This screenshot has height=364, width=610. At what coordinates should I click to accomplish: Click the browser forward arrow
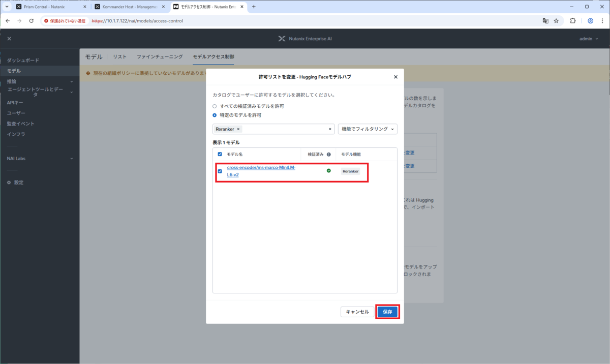click(19, 21)
